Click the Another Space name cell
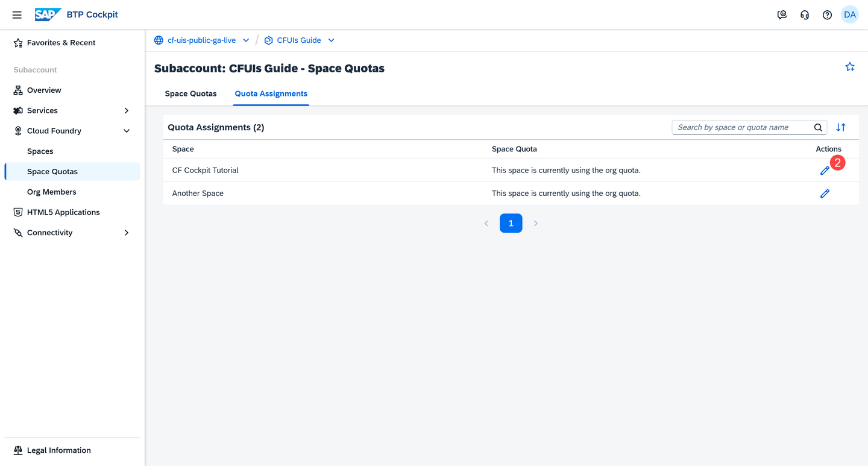The height and width of the screenshot is (466, 868). [198, 194]
